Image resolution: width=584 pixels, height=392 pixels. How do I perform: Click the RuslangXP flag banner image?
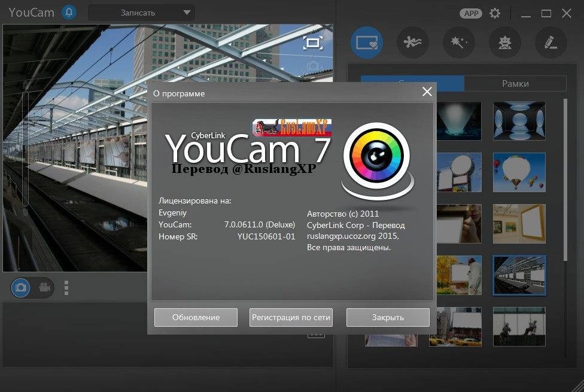292,127
